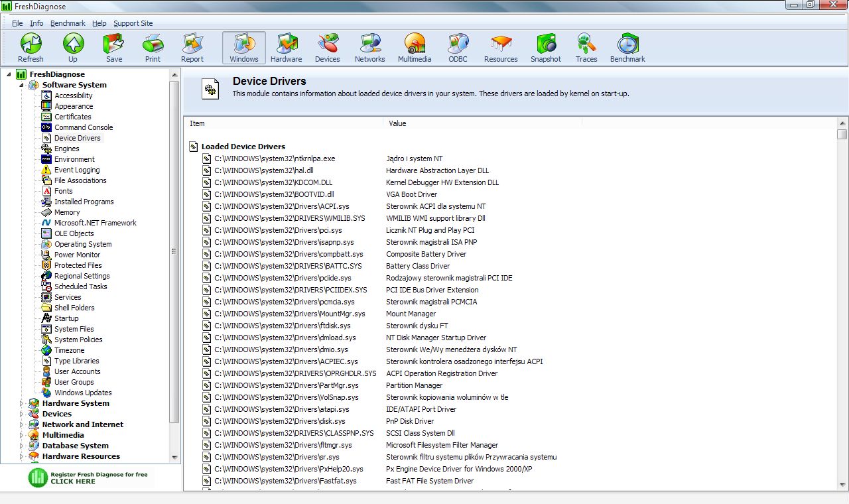This screenshot has width=849, height=504.
Task: Open the Benchmark menu
Action: coord(68,23)
